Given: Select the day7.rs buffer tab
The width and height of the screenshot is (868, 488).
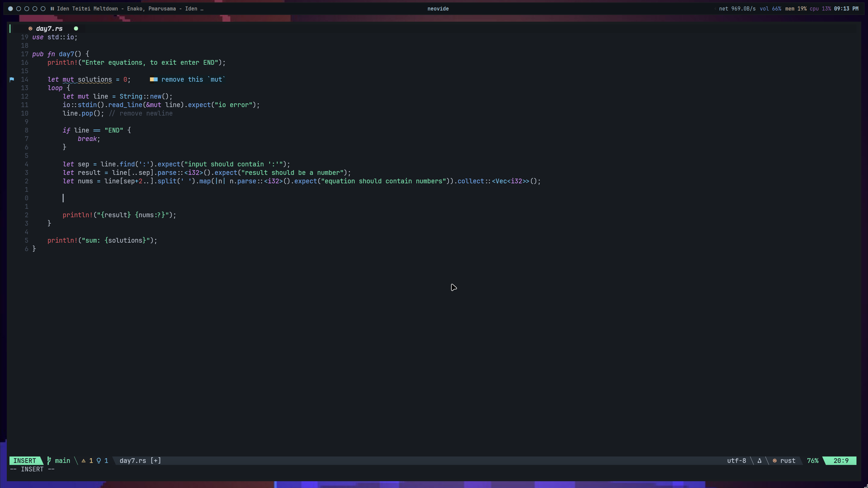Looking at the screenshot, I should (50, 28).
